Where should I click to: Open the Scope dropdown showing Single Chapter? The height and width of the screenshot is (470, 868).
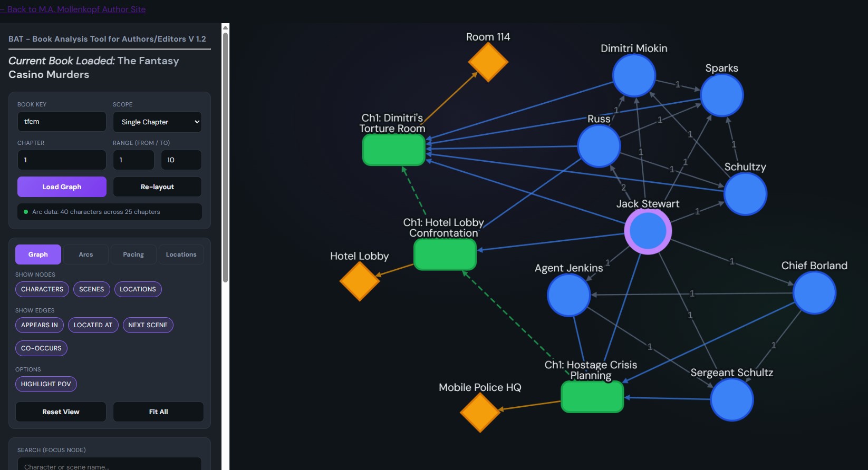(157, 122)
